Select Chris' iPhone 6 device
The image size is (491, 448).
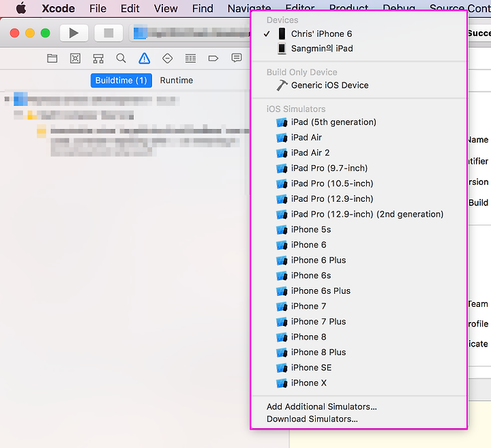(359, 34)
